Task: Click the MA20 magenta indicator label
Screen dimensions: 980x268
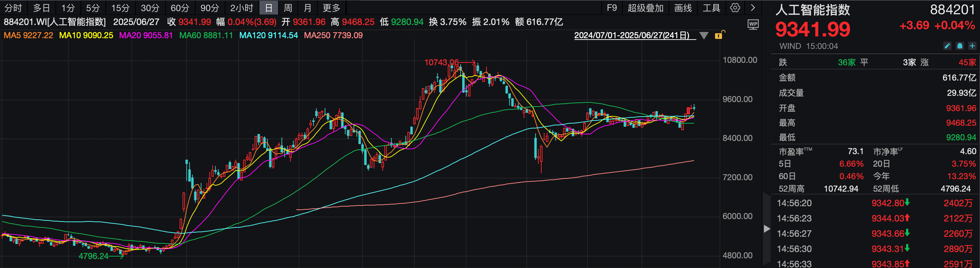Action: (x=146, y=35)
